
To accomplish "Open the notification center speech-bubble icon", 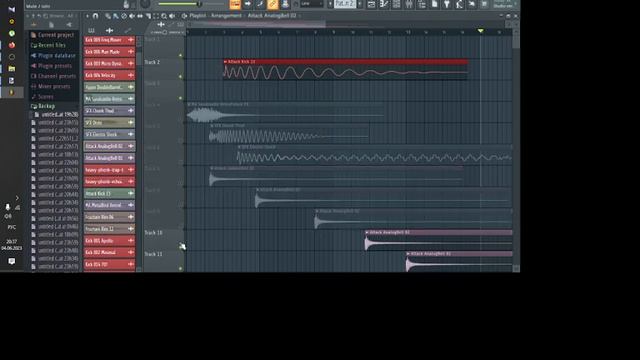I will click(12, 261).
